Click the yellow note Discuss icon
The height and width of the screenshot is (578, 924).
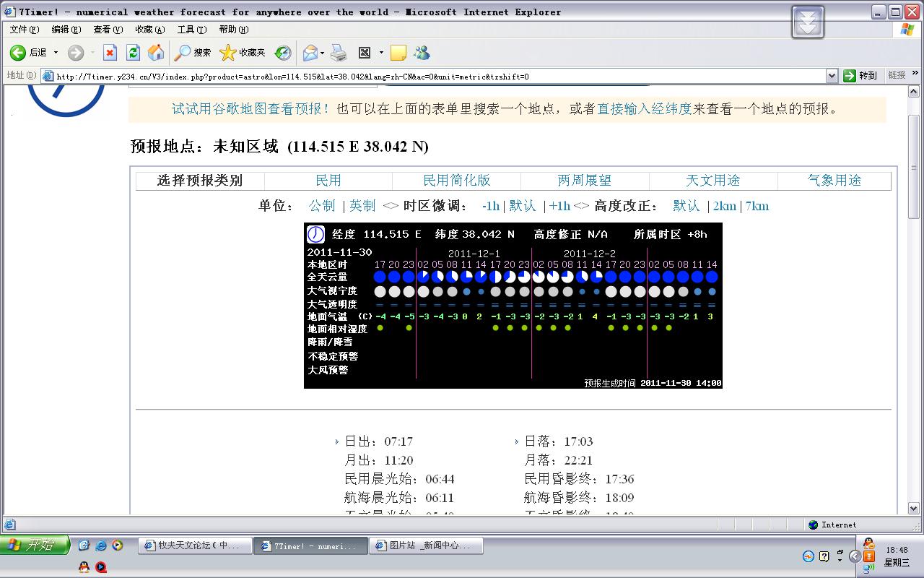tap(398, 53)
